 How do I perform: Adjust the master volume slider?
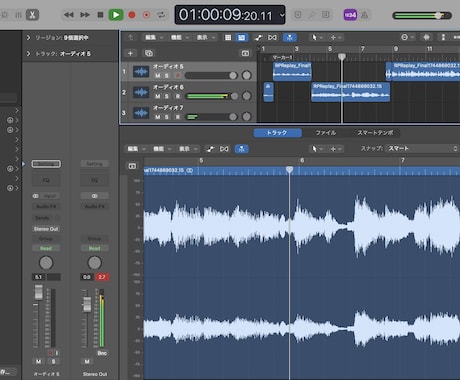tap(422, 16)
